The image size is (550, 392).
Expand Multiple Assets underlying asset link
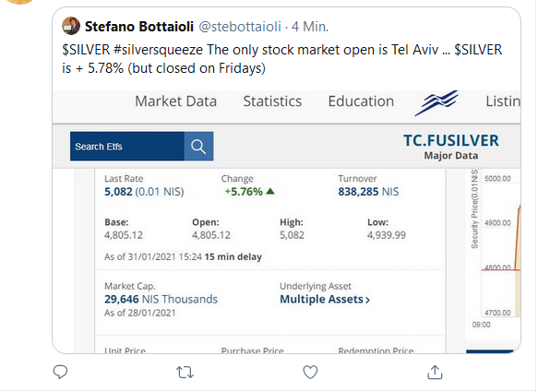coord(325,300)
